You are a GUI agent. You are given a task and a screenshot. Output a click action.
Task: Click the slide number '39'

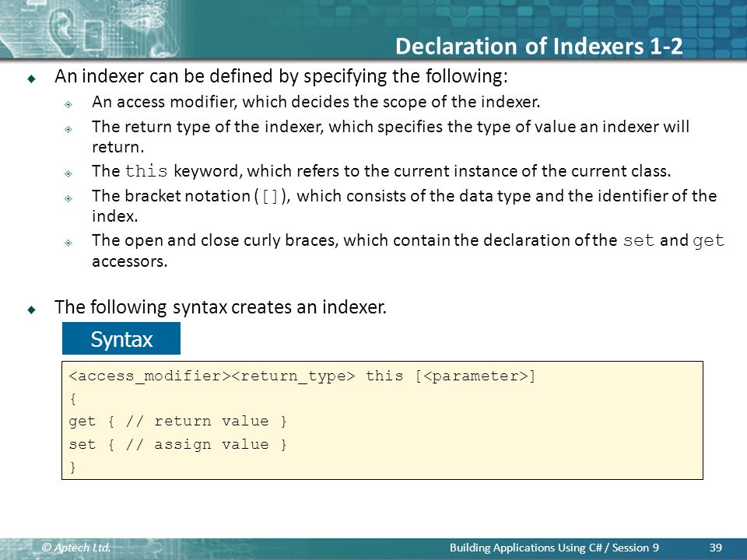[716, 548]
